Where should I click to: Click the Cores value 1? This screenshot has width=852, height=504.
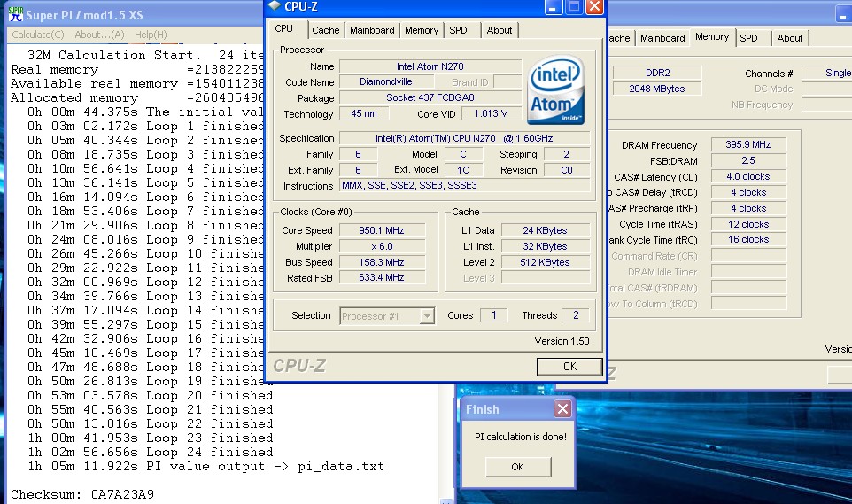pyautogui.click(x=494, y=315)
